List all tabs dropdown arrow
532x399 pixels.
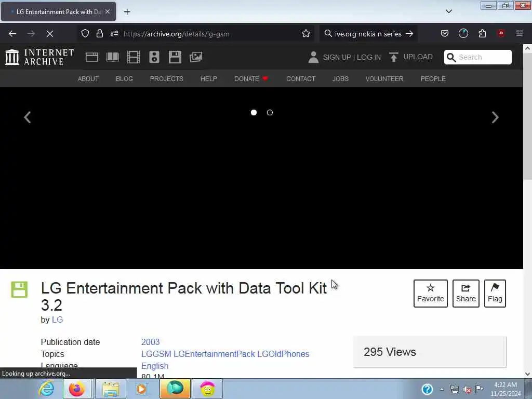point(448,11)
